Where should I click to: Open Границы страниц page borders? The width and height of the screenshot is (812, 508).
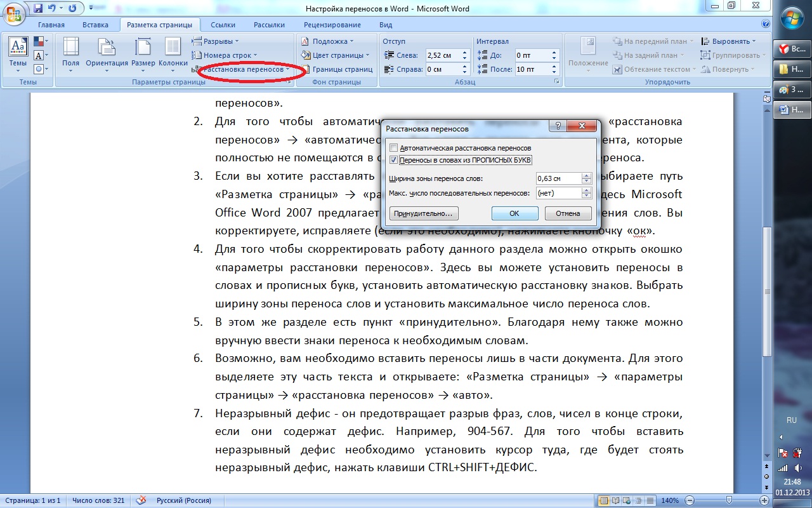(337, 69)
